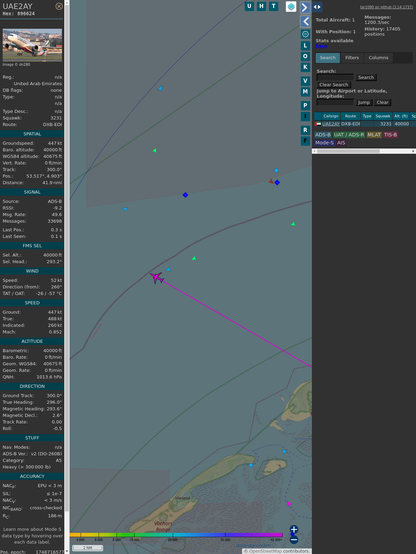Toggle sidebar width with double-arrow button
416x554 pixels.
click(317, 7)
